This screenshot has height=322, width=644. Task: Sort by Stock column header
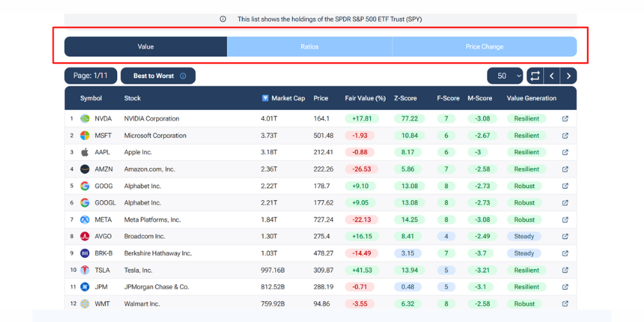tap(132, 98)
